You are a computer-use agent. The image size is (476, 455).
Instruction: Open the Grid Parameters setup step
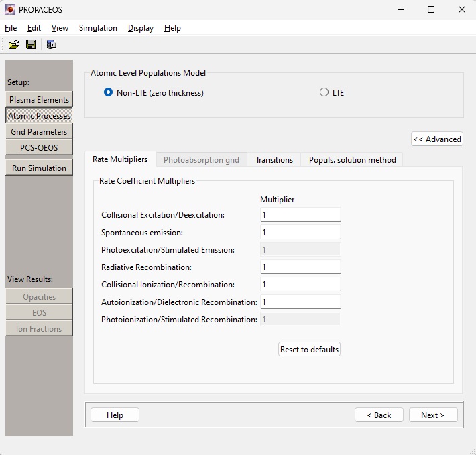[x=39, y=131]
